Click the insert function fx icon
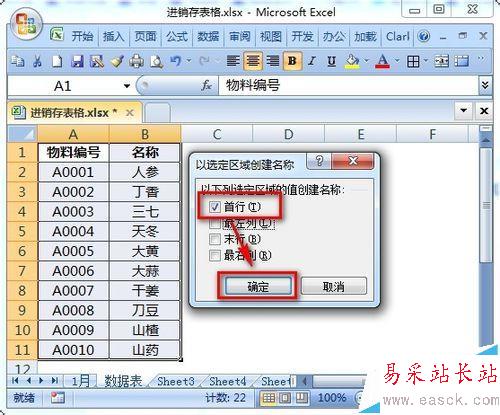The image size is (500, 415). point(207,86)
